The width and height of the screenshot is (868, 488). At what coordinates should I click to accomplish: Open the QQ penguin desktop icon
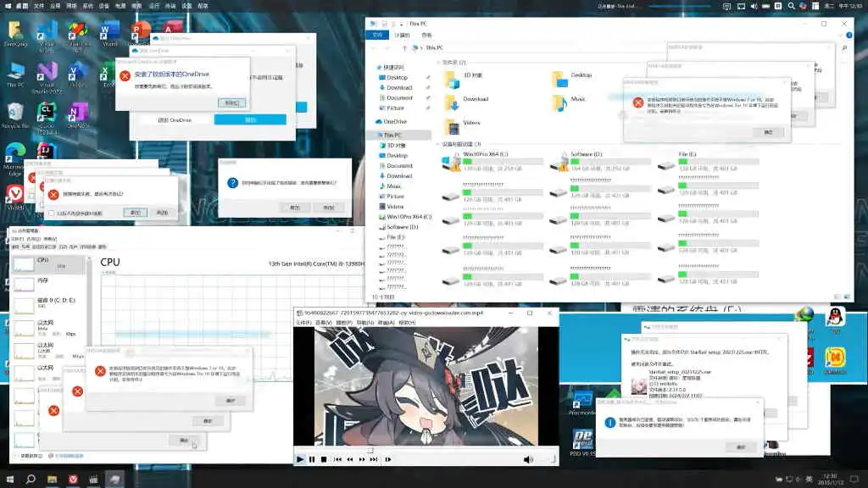tap(835, 319)
